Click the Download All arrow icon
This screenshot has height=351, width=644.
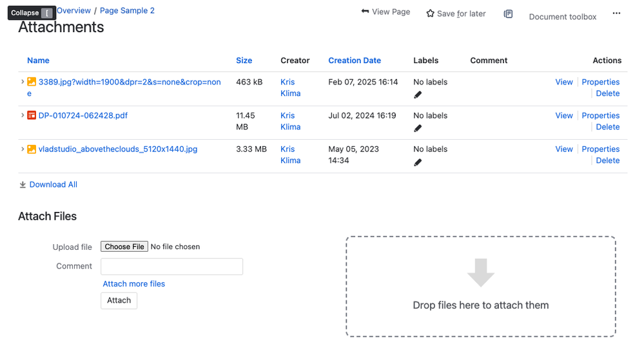[23, 185]
